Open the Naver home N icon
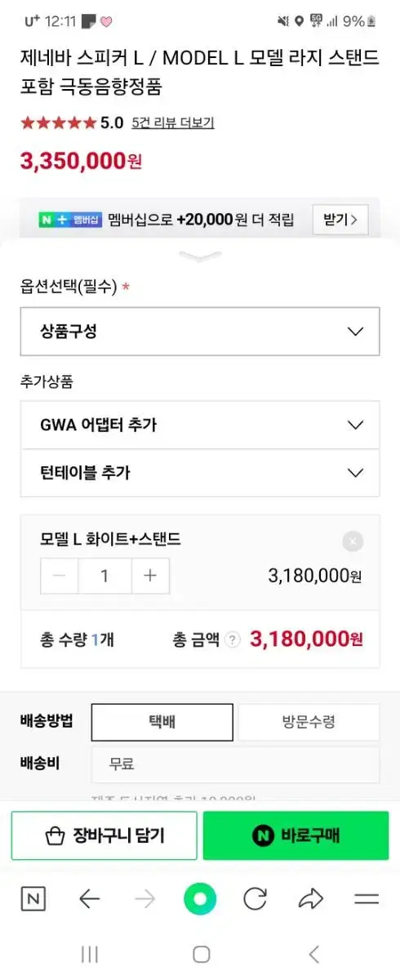 [33, 899]
